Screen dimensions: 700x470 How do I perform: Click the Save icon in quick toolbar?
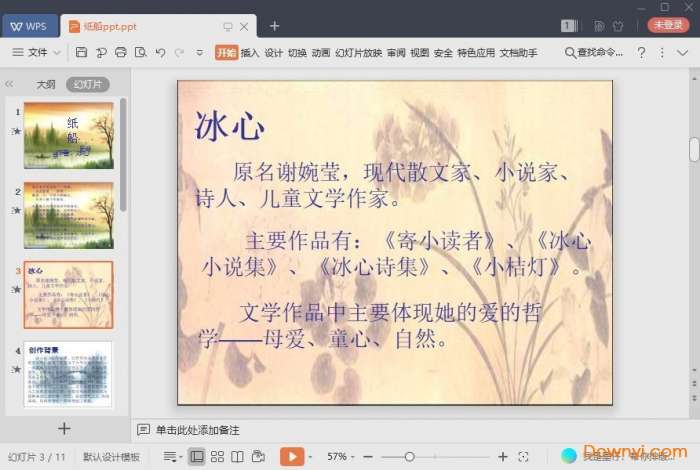[81, 52]
